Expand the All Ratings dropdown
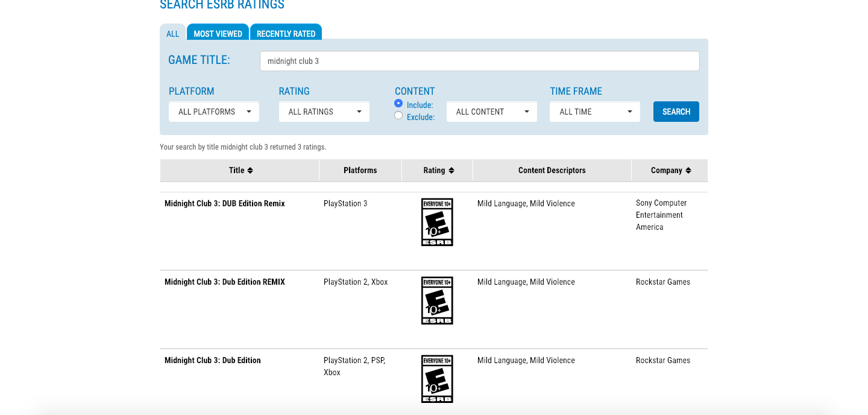The height and width of the screenshot is (415, 868). point(324,112)
